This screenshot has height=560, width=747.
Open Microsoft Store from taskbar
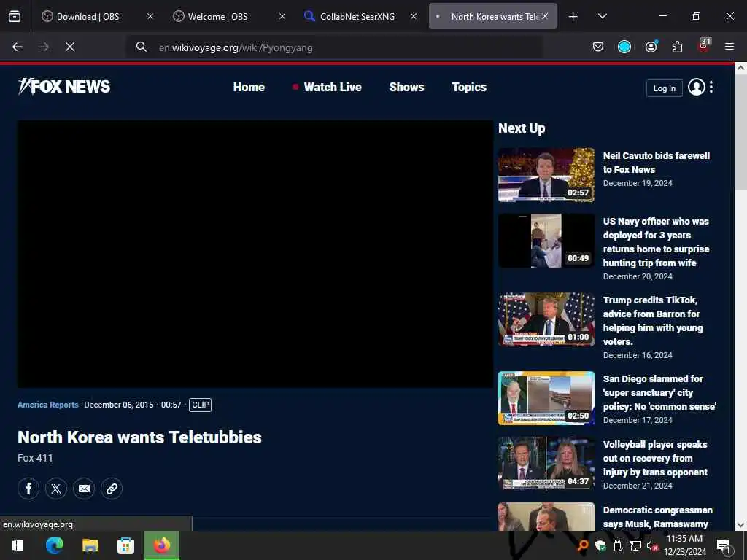tap(125, 545)
